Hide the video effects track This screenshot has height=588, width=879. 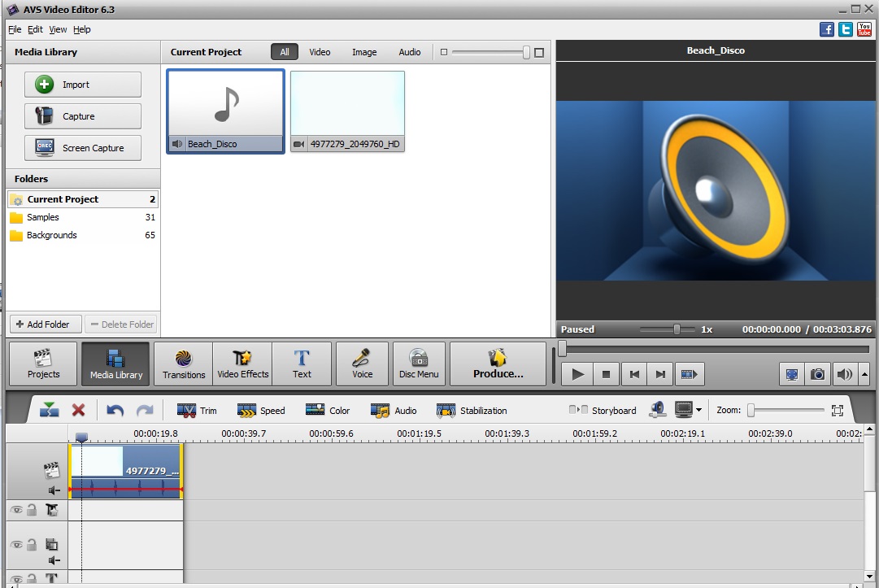coord(17,510)
